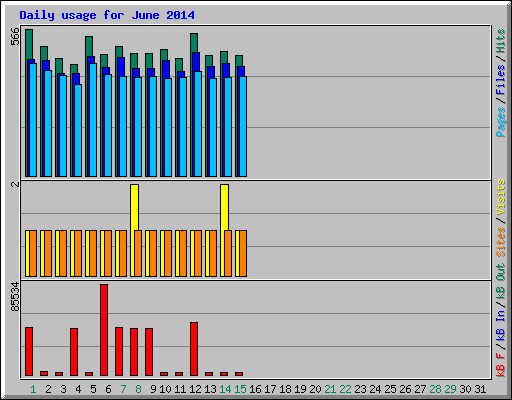Click the red kB bar for day 12
512x400 pixels.
(x=194, y=349)
